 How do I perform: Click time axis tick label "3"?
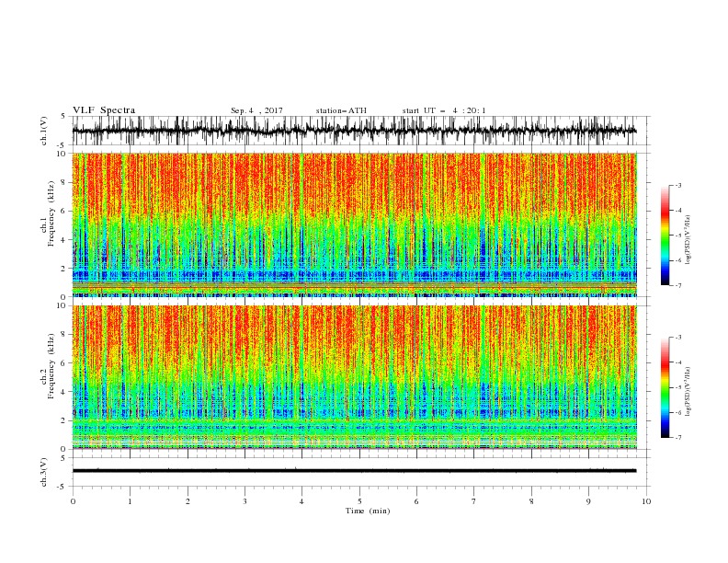(245, 501)
